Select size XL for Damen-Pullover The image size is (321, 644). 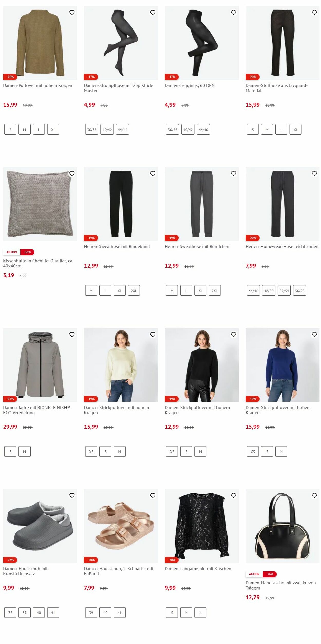[53, 130]
